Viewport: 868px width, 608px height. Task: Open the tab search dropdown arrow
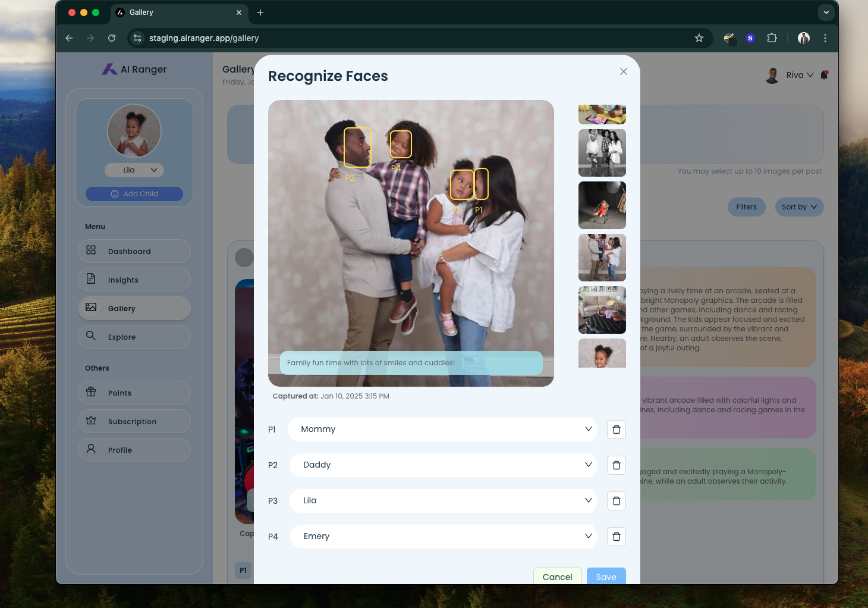826,12
